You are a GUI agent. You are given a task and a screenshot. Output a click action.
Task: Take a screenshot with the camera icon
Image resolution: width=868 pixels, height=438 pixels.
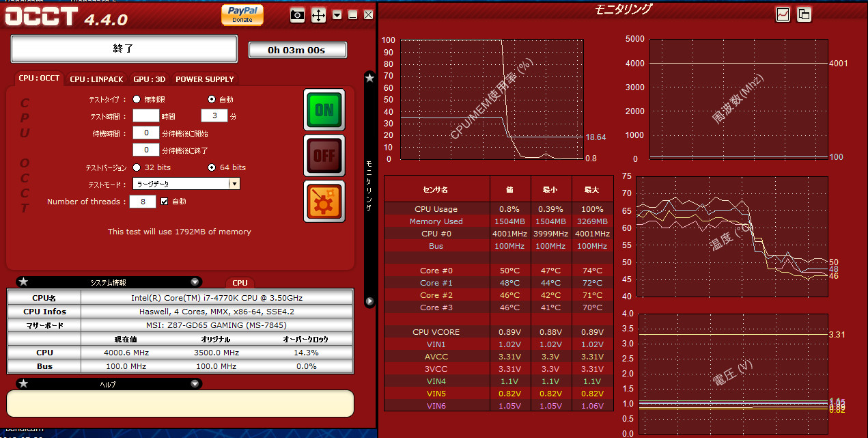[x=297, y=15]
